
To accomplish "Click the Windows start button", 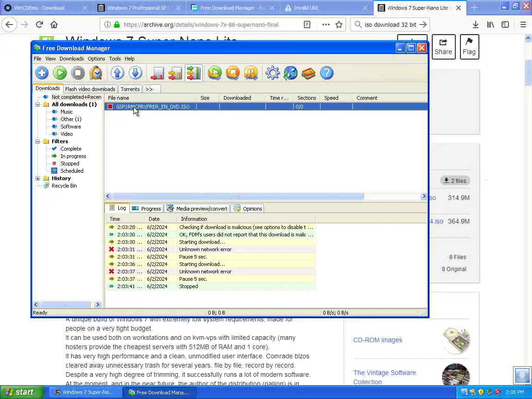I will click(x=22, y=392).
